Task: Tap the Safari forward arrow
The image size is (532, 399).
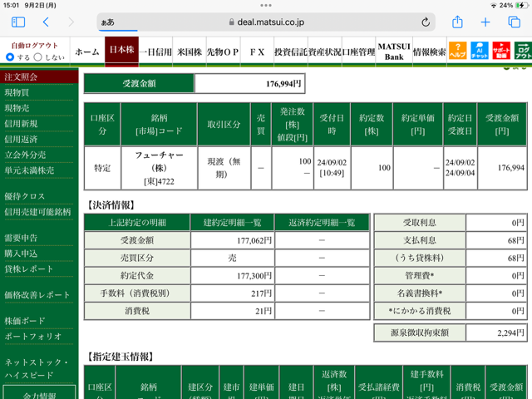Action: pos(71,22)
